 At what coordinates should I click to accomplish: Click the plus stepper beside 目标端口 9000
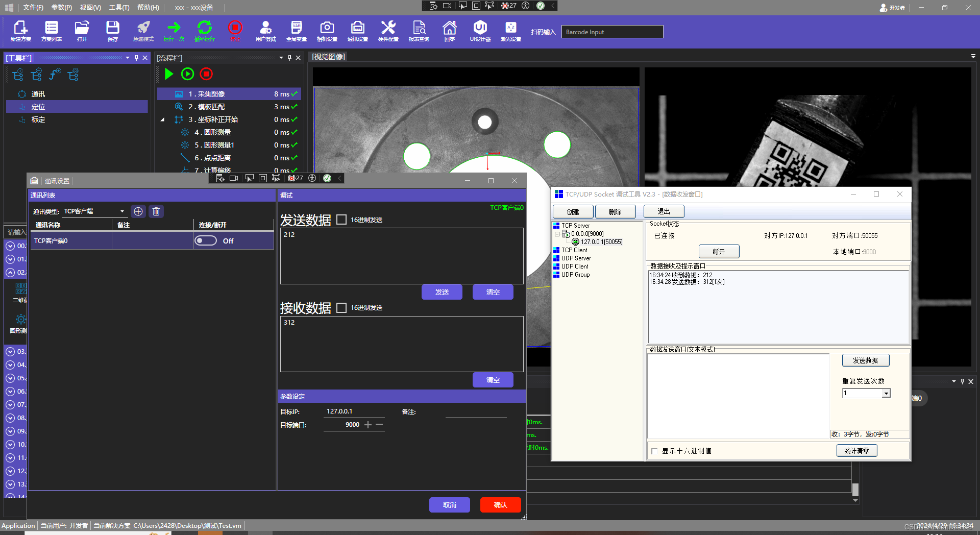[367, 424]
